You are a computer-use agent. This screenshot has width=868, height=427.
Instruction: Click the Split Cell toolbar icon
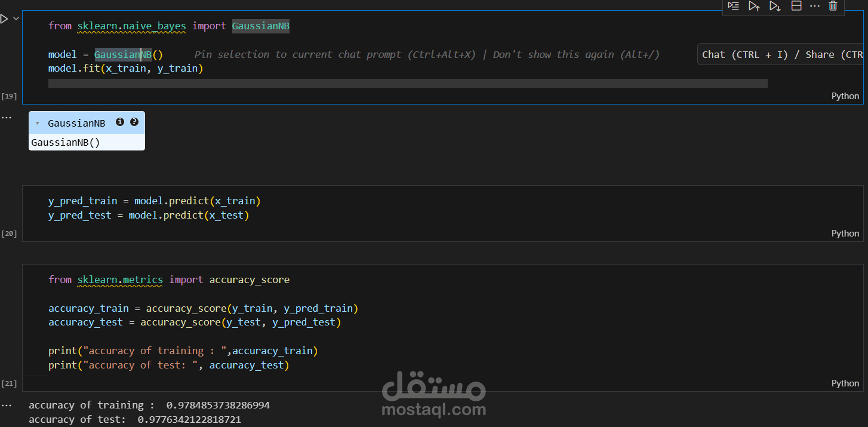point(796,6)
